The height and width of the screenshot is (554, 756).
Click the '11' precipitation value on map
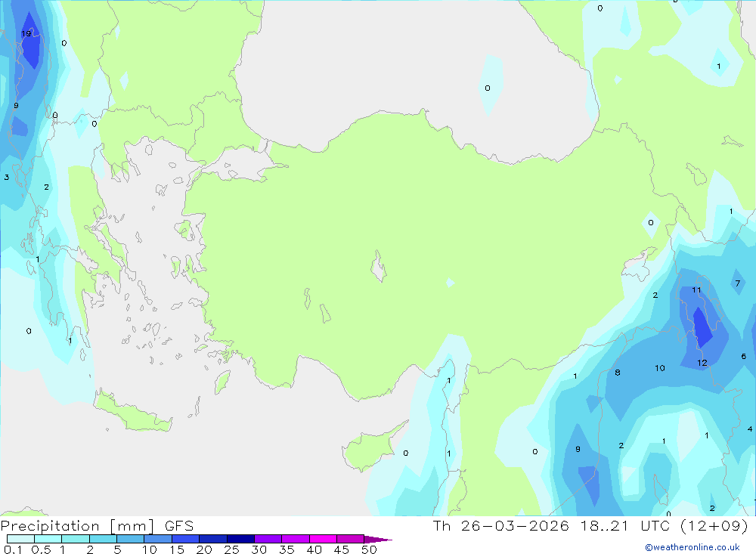(x=696, y=289)
